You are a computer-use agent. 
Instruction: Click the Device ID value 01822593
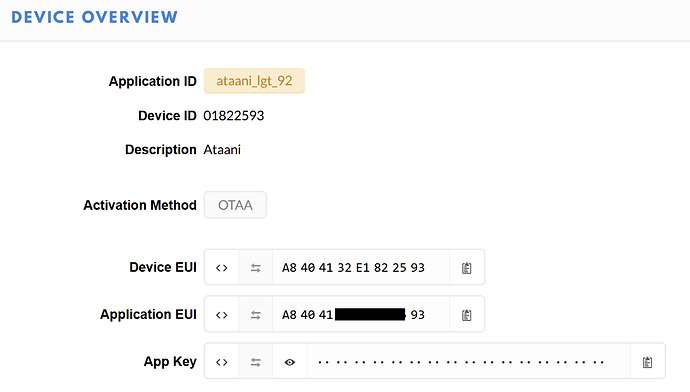point(234,116)
